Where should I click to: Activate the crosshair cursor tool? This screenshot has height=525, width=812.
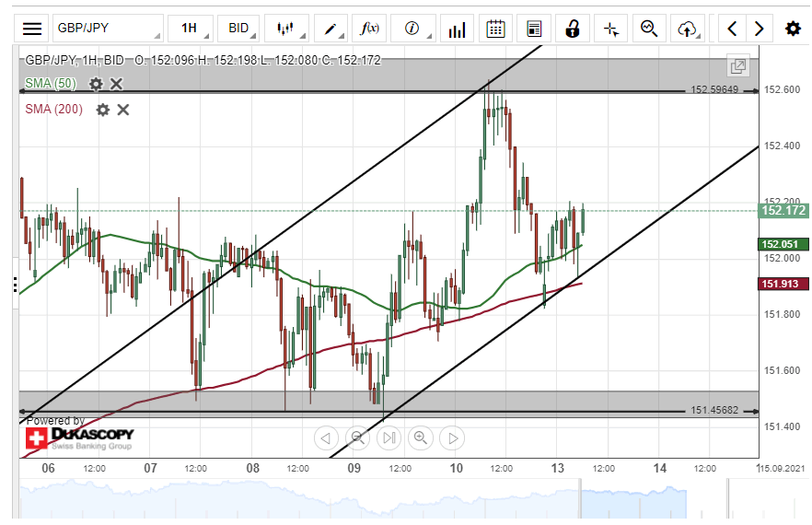[611, 28]
